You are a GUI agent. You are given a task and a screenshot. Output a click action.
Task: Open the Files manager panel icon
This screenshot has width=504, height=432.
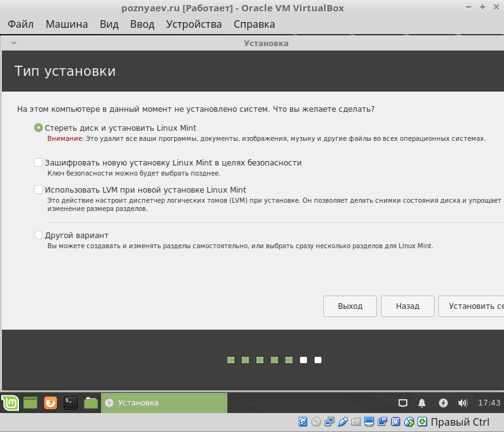point(91,403)
